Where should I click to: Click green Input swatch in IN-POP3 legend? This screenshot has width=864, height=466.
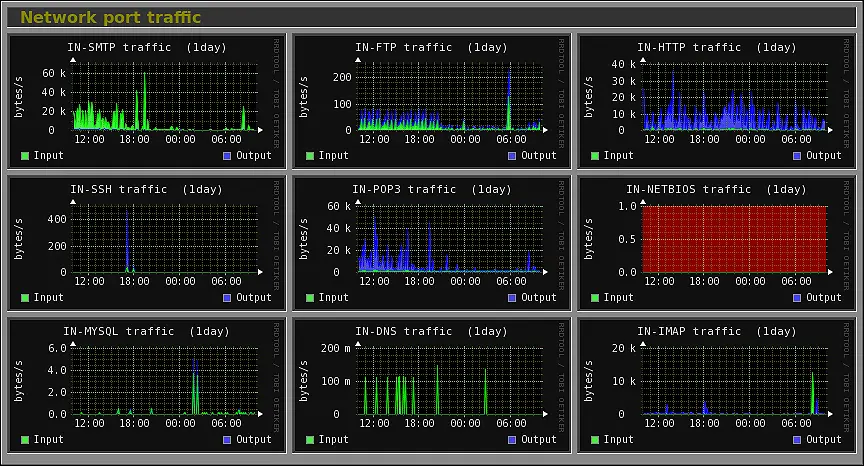[x=310, y=298]
